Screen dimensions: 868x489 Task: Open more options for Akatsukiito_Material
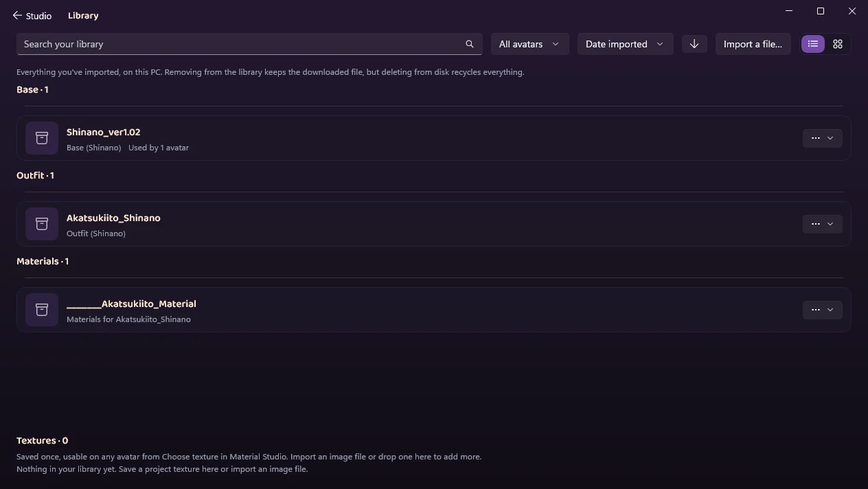(822, 310)
